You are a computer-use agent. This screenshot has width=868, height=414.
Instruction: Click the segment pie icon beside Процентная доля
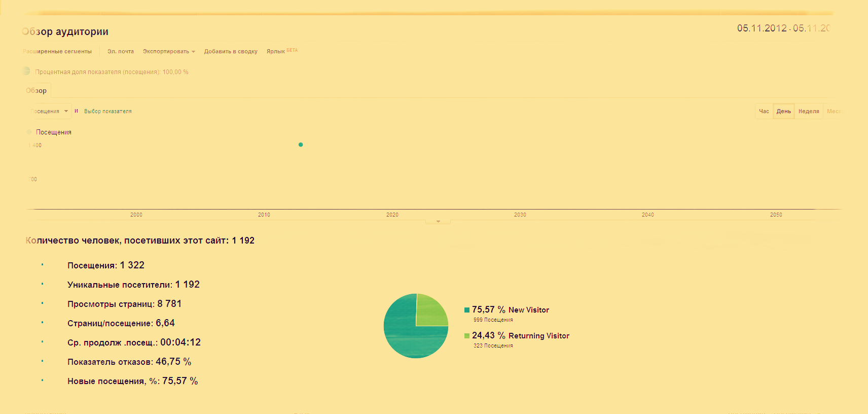26,71
